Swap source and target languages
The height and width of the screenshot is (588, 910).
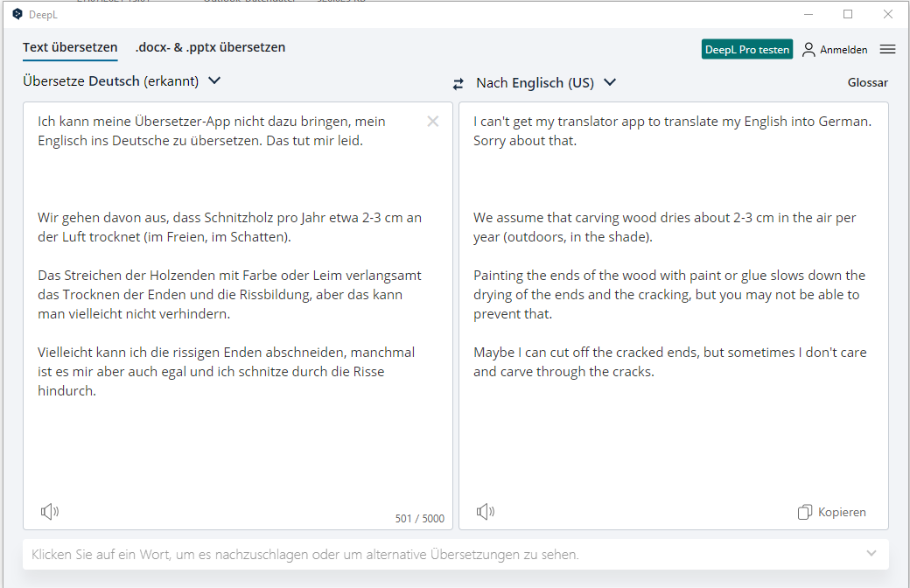(458, 84)
